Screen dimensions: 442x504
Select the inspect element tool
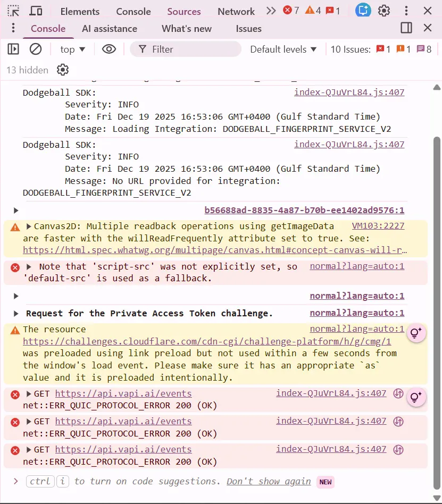(x=13, y=11)
